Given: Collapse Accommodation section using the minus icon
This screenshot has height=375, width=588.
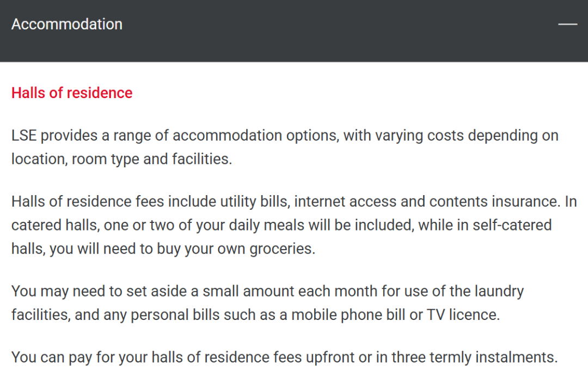Looking at the screenshot, I should coord(567,24).
